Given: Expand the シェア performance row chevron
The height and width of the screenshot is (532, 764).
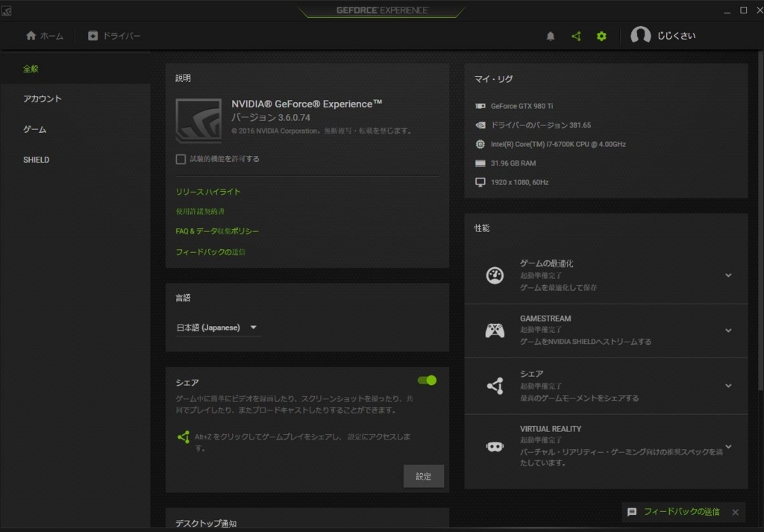Looking at the screenshot, I should click(728, 386).
